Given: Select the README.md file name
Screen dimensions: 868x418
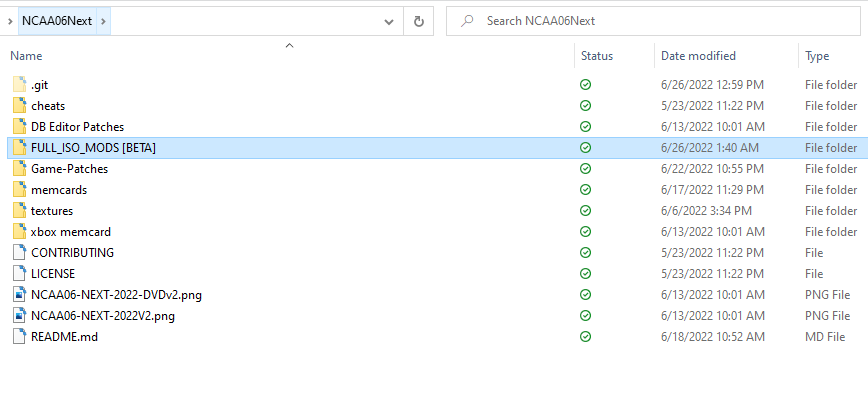Looking at the screenshot, I should pyautogui.click(x=64, y=337).
